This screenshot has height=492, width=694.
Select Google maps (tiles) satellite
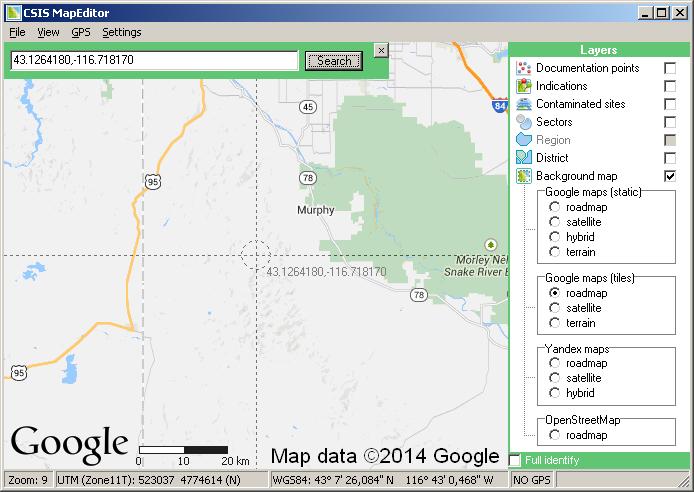pos(554,308)
